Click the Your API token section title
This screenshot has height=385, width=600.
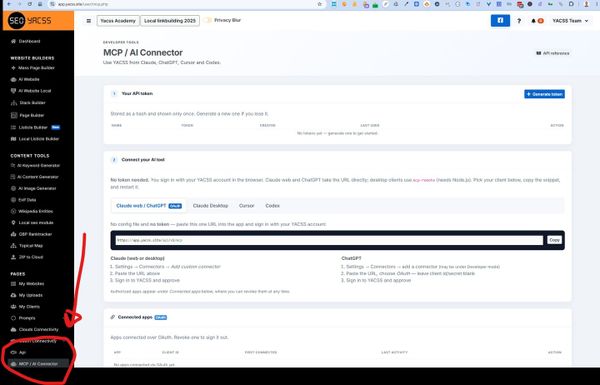click(137, 93)
